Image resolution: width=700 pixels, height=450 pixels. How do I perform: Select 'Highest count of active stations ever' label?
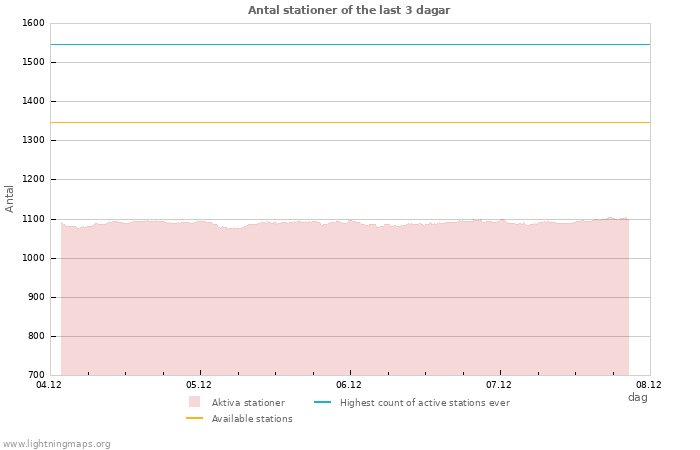[x=424, y=403]
